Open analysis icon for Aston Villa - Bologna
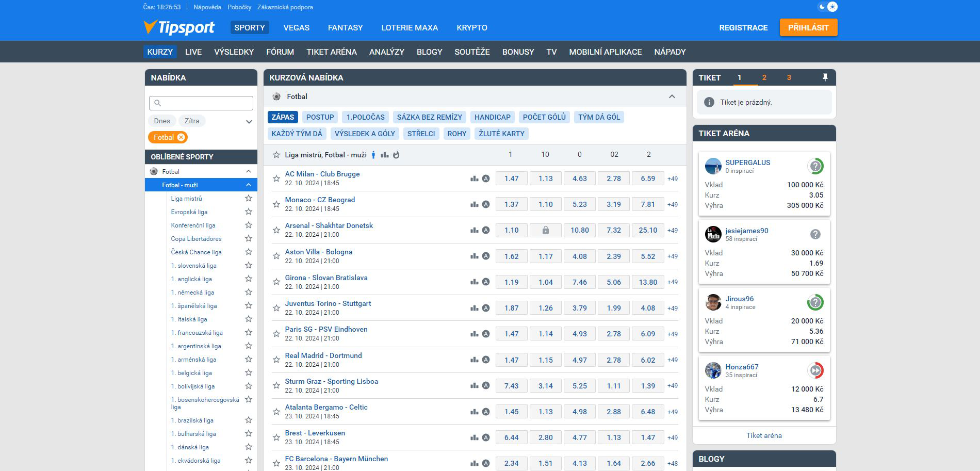Screen dimensions: 980x471 (x=486, y=256)
